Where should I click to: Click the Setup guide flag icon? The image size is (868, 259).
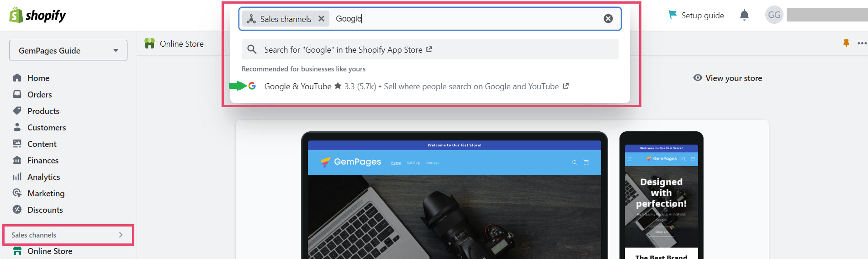(672, 15)
